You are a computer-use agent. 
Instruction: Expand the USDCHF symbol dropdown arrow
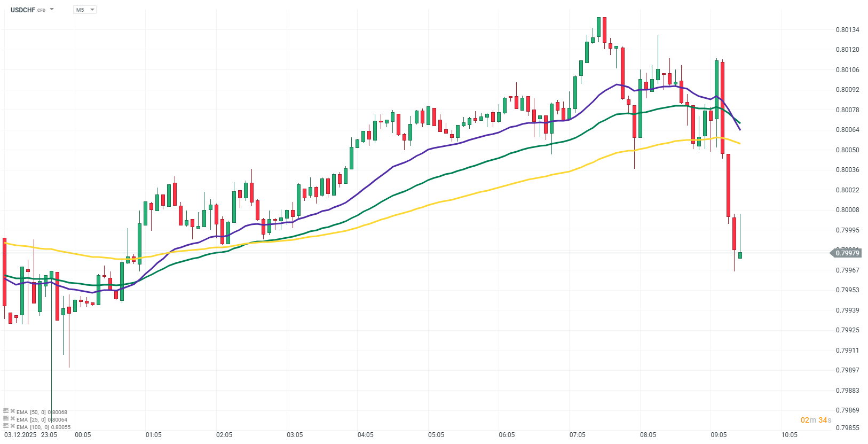pyautogui.click(x=52, y=10)
